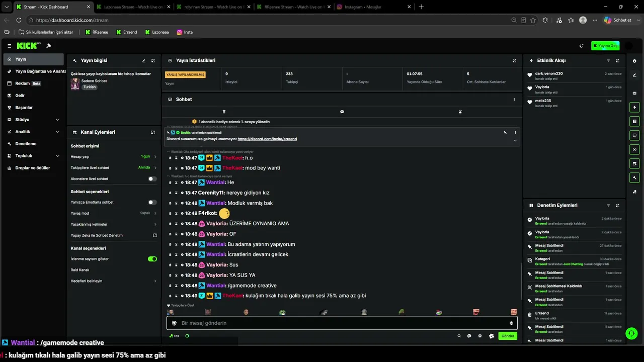Open the Erraend bookmark
Viewport: 644px width, 362px height.
coord(127,32)
